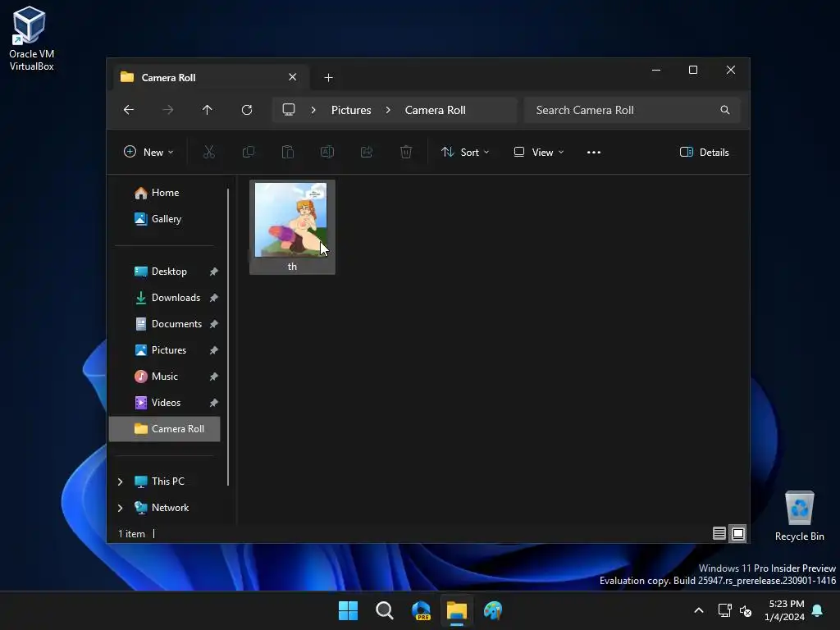
Task: Open the Documents quick access folder
Action: [x=164, y=324]
